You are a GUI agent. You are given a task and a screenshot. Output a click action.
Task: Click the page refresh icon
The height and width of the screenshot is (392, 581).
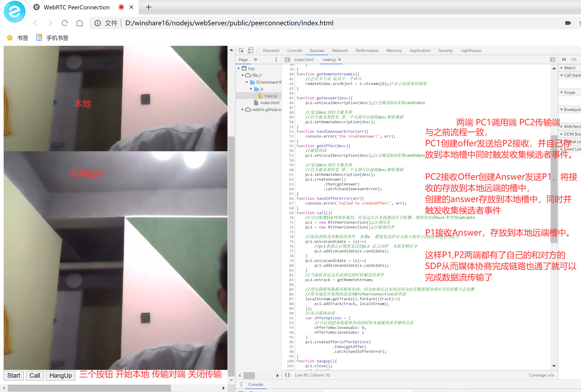tap(65, 23)
